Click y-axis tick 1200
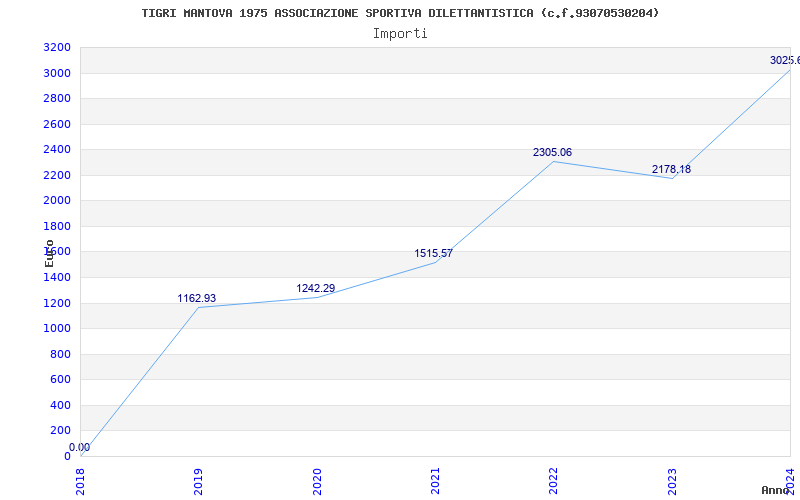This screenshot has width=800, height=500. tap(57, 304)
